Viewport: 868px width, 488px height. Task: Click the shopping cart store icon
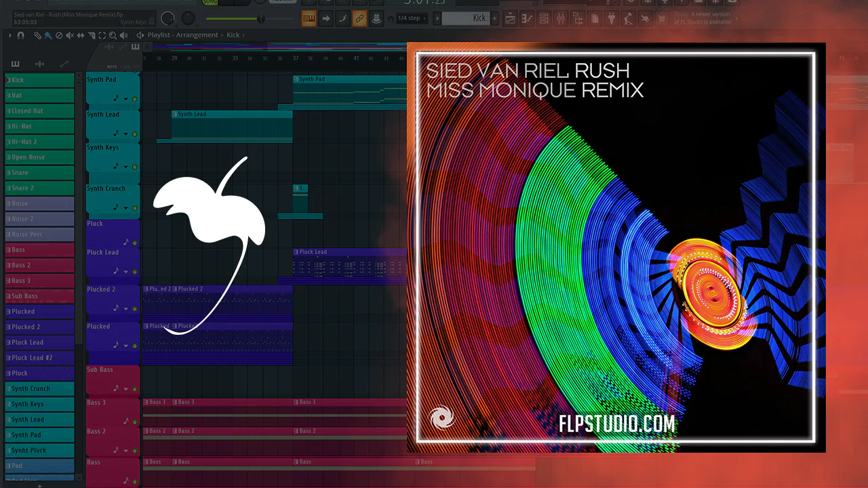[662, 18]
